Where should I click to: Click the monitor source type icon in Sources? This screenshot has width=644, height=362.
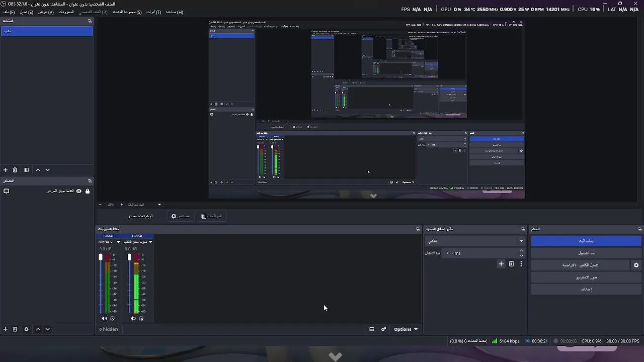pos(7,191)
